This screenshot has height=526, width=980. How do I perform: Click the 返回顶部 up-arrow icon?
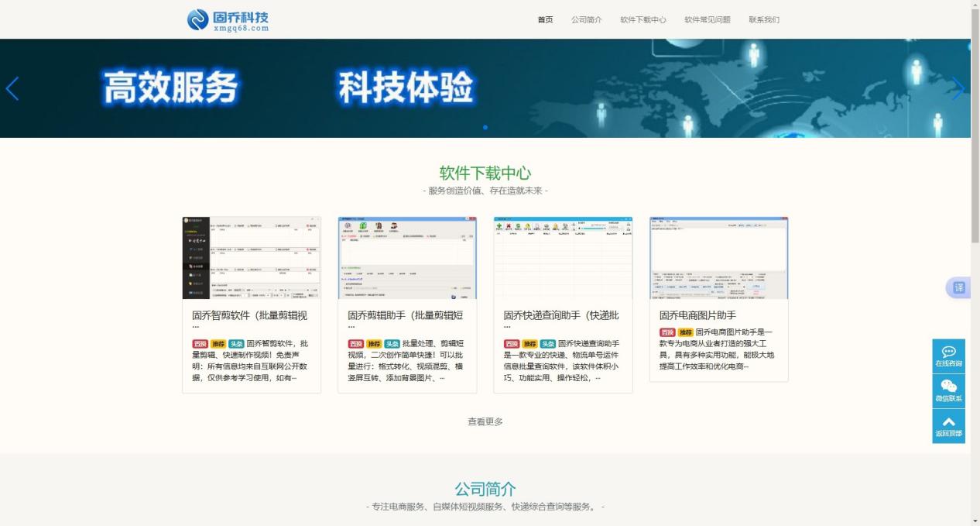coord(948,426)
